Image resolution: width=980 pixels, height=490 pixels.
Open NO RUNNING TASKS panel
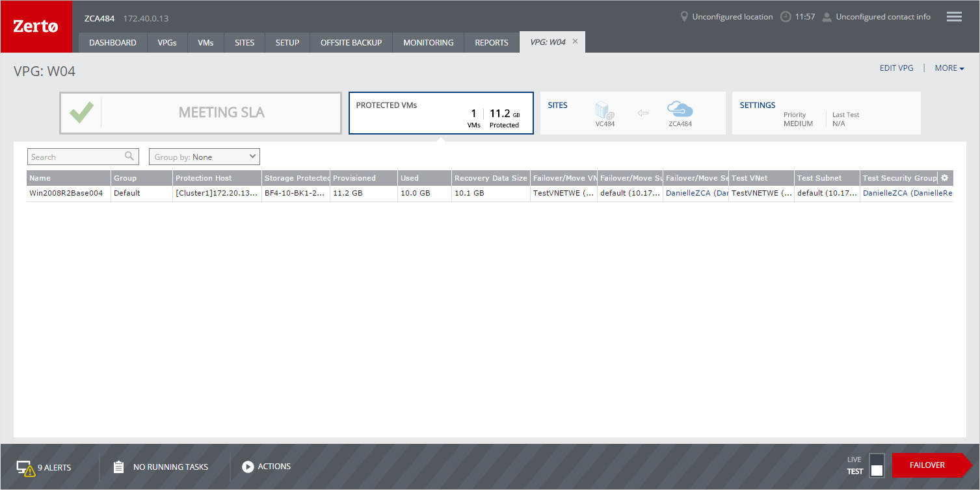pos(170,467)
